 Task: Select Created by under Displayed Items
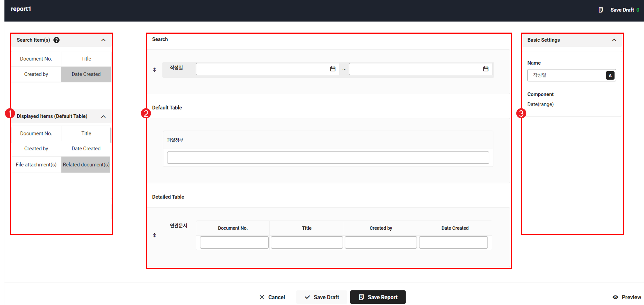pyautogui.click(x=36, y=149)
